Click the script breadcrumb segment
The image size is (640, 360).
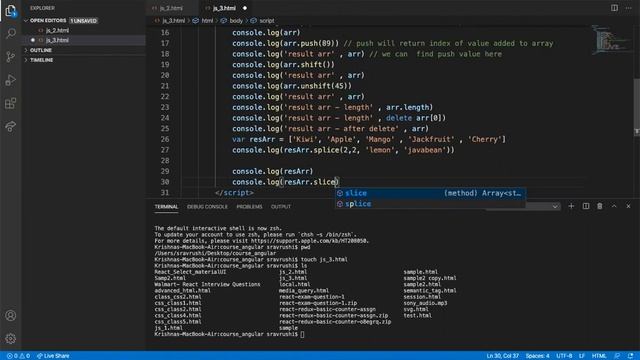(x=267, y=20)
